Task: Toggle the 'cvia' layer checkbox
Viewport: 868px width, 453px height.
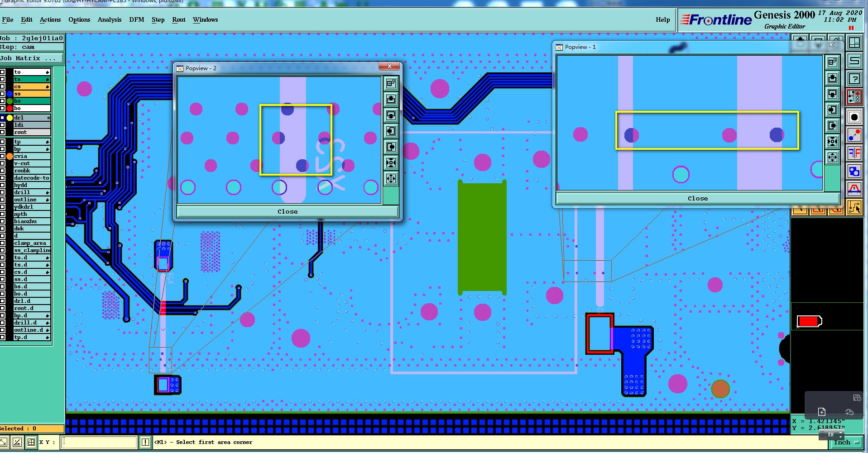Action: [3, 156]
